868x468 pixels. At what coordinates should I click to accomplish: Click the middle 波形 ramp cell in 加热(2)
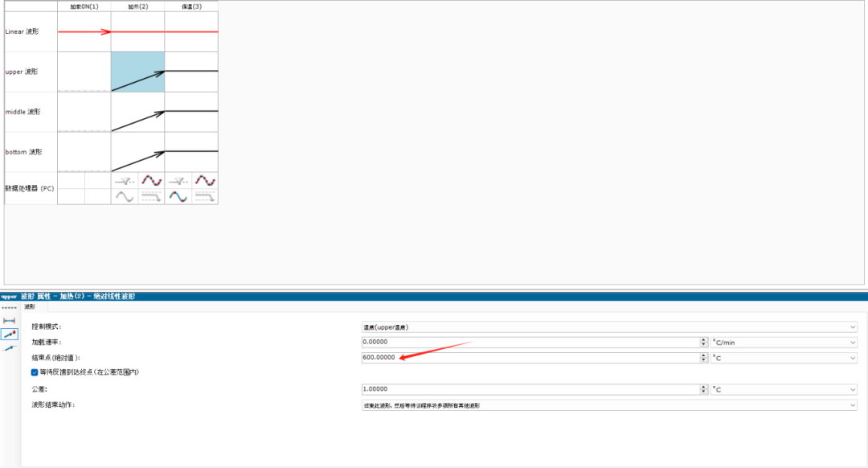(137, 113)
